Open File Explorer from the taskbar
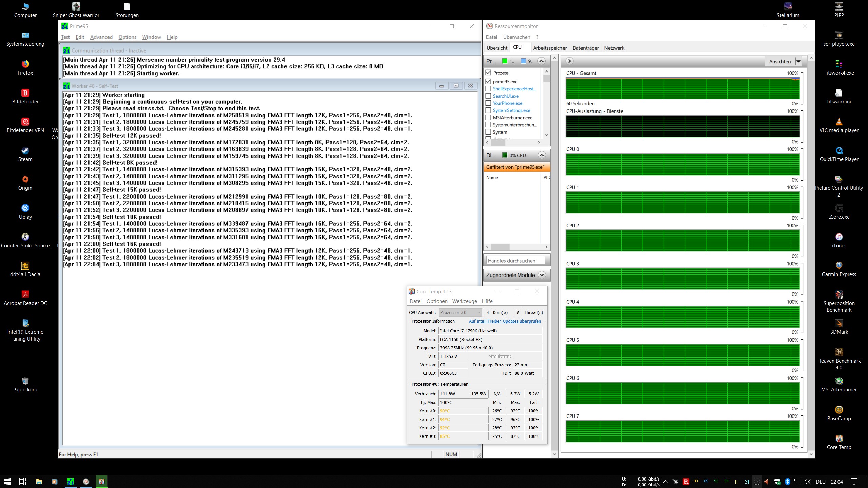The image size is (868, 488). [39, 481]
